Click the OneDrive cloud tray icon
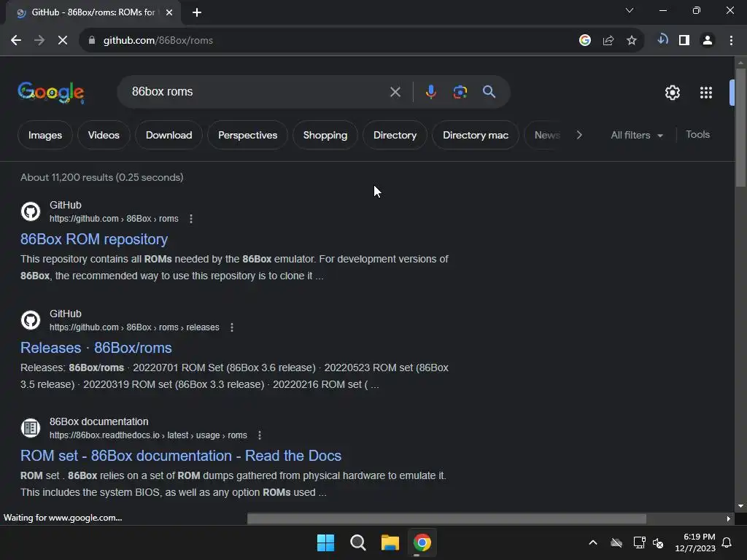Image resolution: width=747 pixels, height=560 pixels. pyautogui.click(x=616, y=542)
